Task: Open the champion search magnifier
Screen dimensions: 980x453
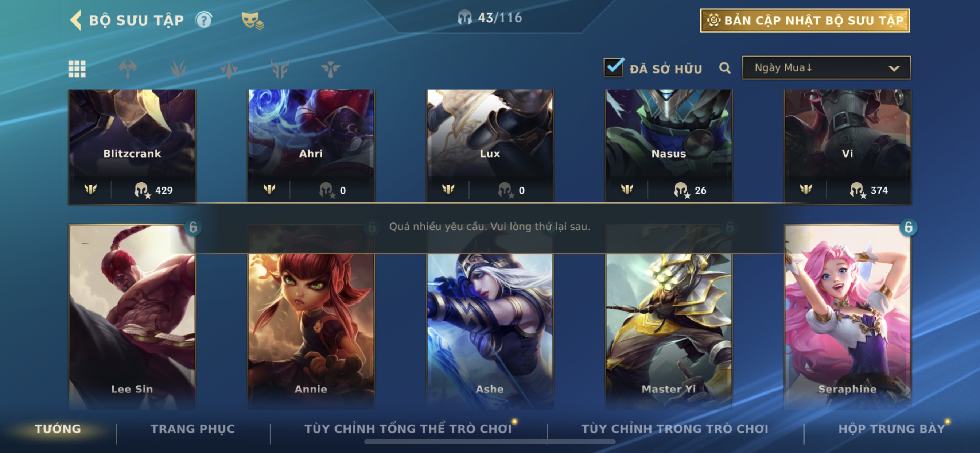Action: click(725, 68)
